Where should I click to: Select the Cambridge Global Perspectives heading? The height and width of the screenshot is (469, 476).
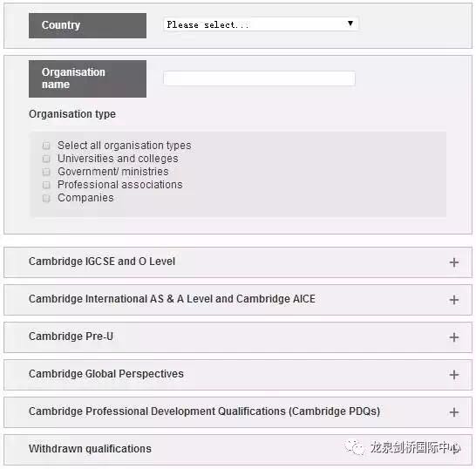(x=106, y=374)
